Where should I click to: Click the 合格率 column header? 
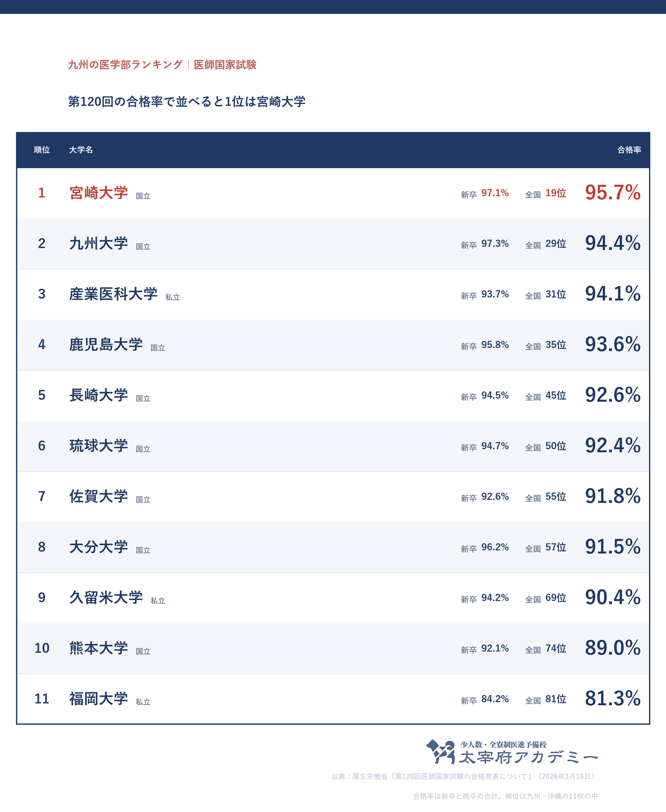tap(629, 150)
